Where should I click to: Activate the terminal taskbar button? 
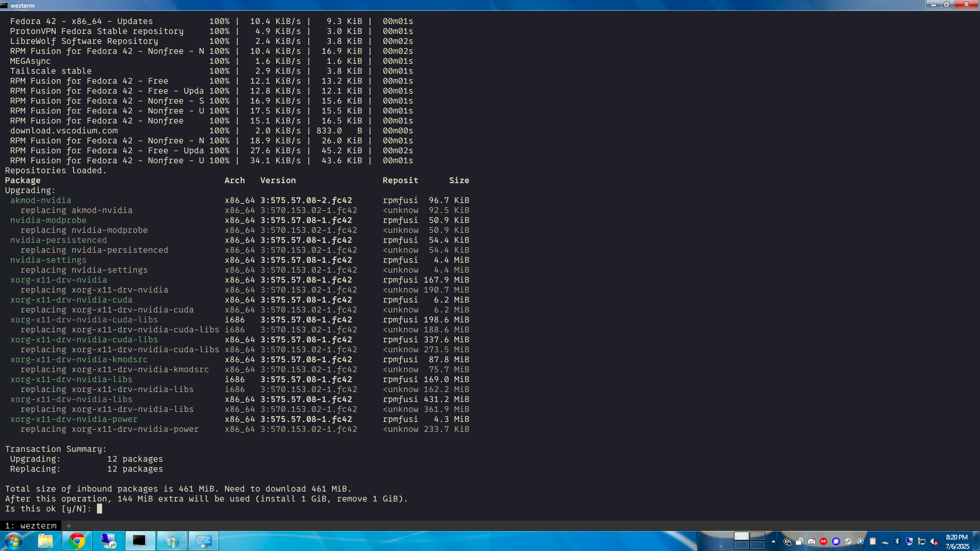tap(140, 541)
